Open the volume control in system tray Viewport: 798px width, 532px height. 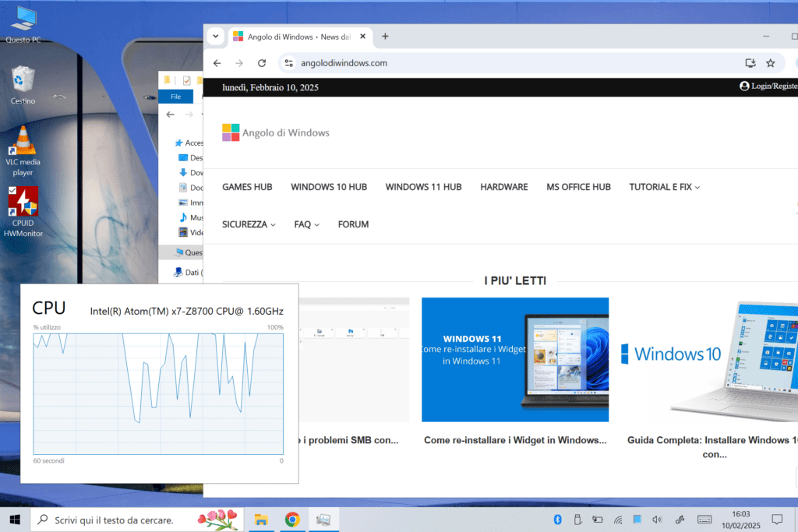pyautogui.click(x=656, y=520)
